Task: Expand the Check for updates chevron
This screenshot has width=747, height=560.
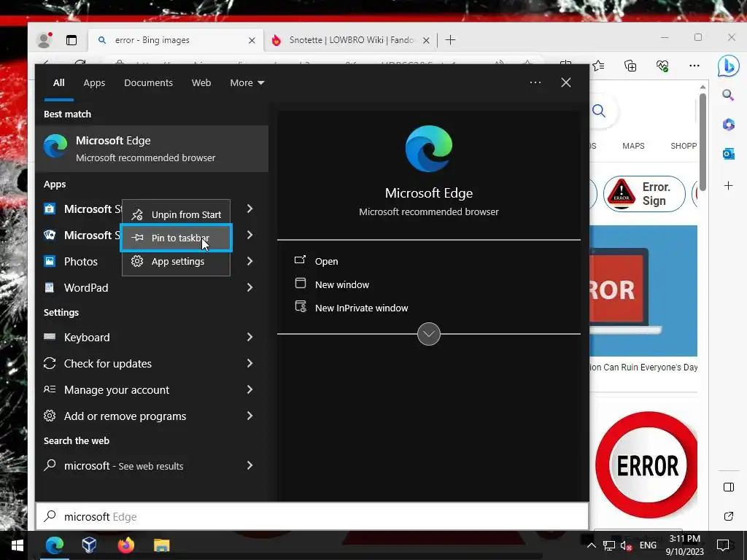Action: pyautogui.click(x=249, y=363)
